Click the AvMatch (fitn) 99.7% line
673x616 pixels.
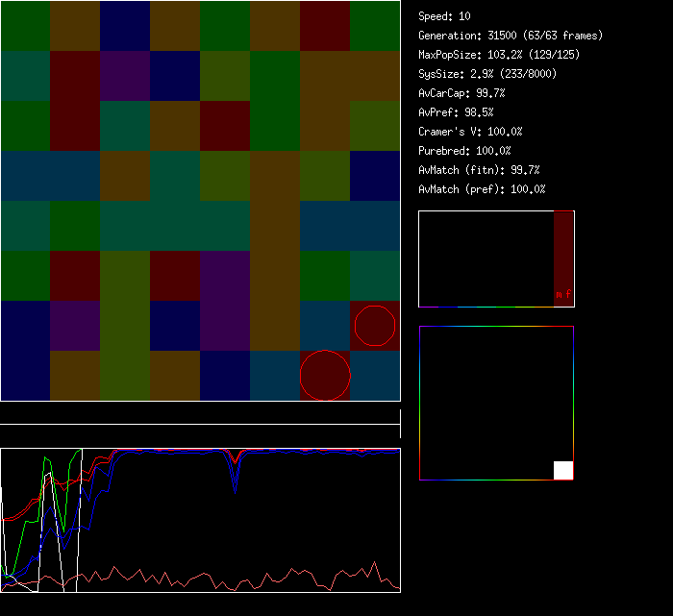pos(482,170)
